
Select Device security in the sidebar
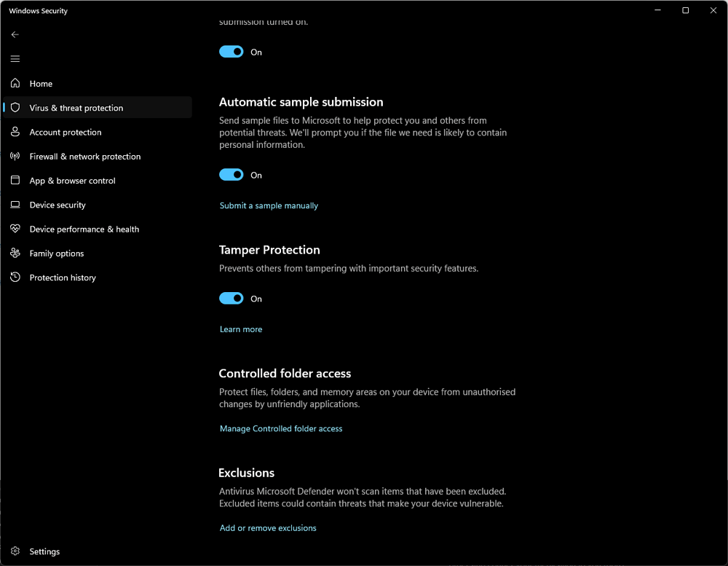coord(98,205)
